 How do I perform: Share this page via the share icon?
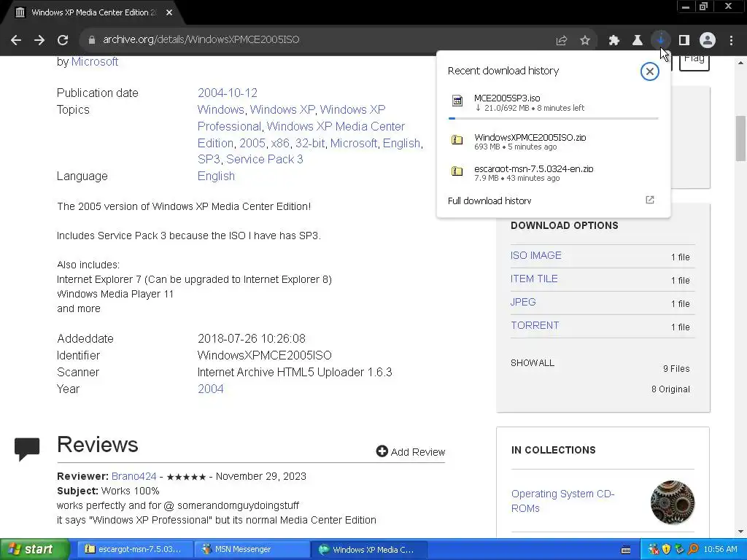point(562,41)
